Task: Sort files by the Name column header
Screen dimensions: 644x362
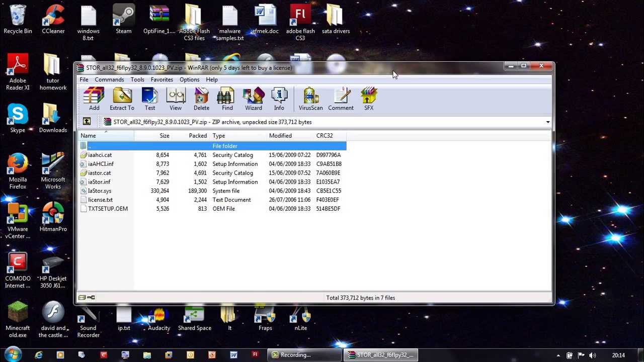Action: pyautogui.click(x=107, y=136)
